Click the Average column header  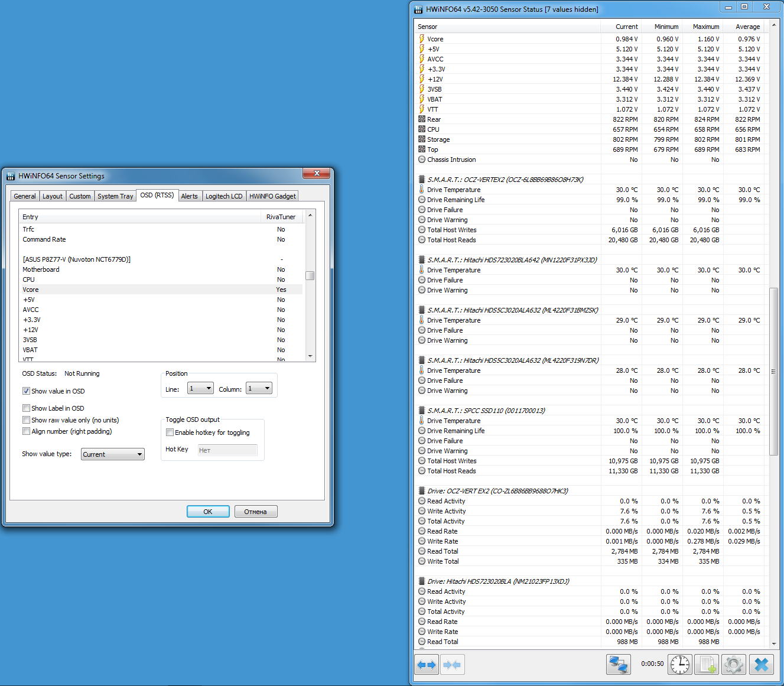coord(743,27)
